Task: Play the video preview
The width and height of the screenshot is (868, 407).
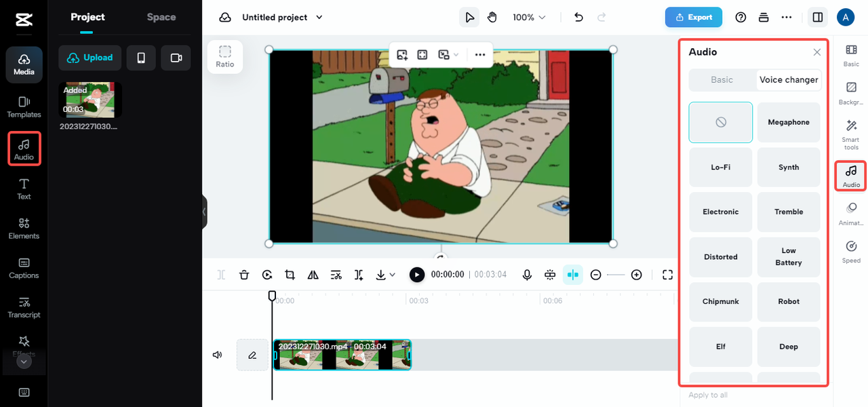Action: pos(417,275)
